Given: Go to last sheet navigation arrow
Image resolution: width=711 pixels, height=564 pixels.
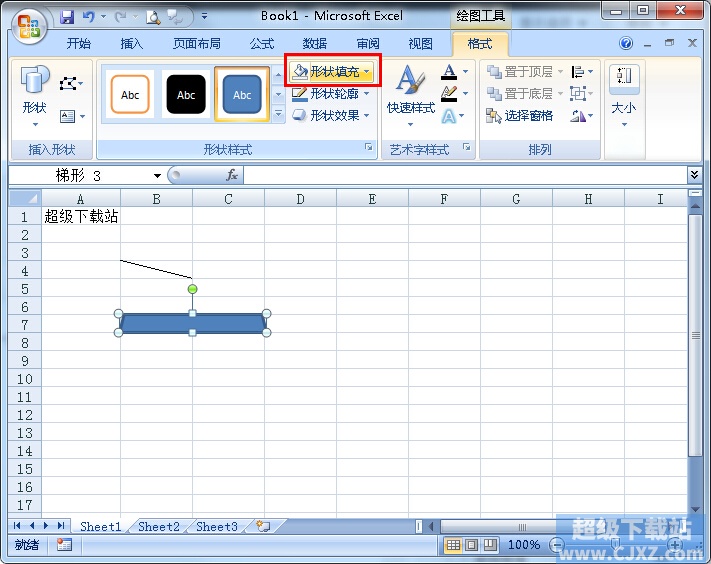Looking at the screenshot, I should [61, 525].
